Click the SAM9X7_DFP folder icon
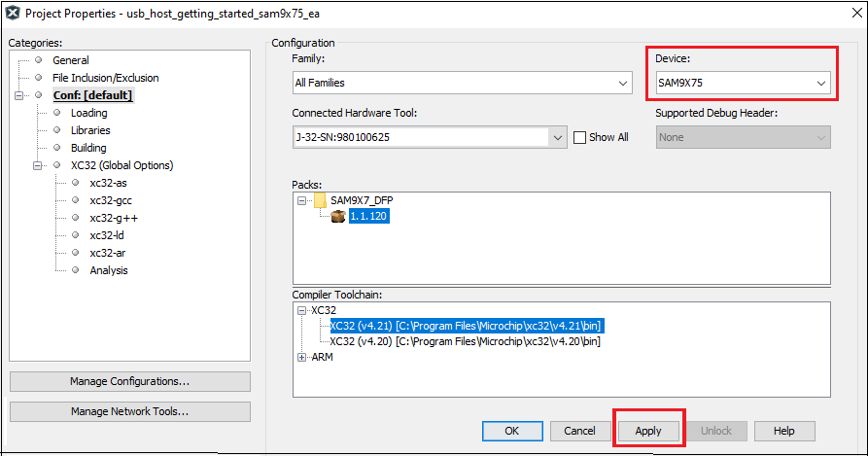The width and height of the screenshot is (868, 456). tap(320, 200)
